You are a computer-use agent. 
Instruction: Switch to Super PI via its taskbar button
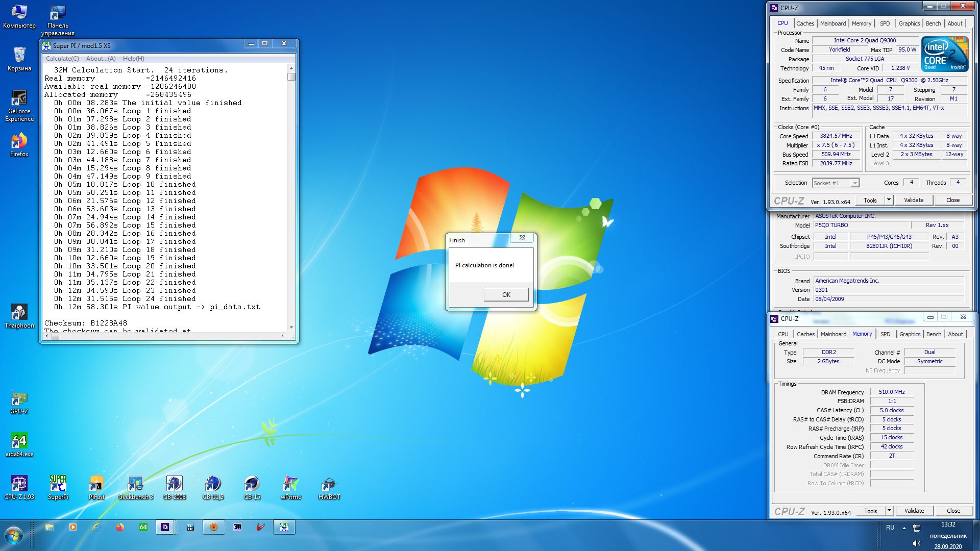pyautogui.click(x=284, y=527)
